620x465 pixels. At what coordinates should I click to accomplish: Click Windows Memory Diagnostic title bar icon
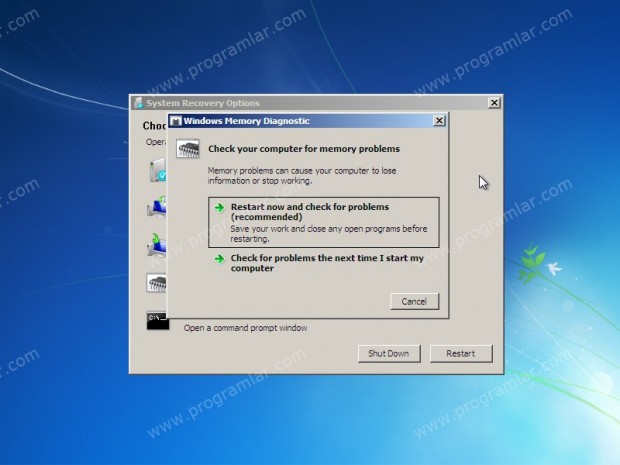coord(176,121)
